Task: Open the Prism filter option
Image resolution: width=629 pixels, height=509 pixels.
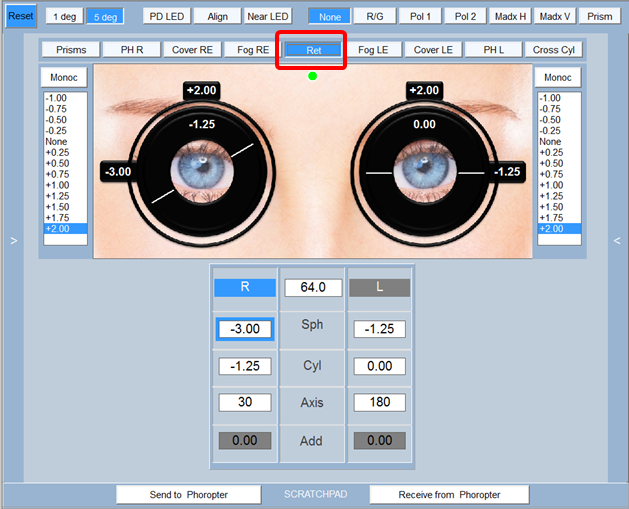Action: [x=600, y=17]
